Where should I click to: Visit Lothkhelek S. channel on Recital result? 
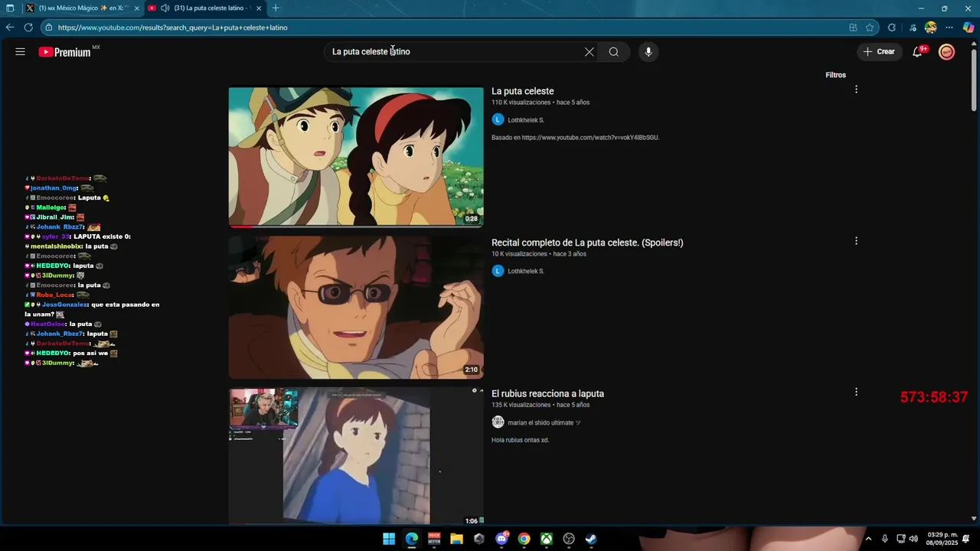(x=526, y=271)
